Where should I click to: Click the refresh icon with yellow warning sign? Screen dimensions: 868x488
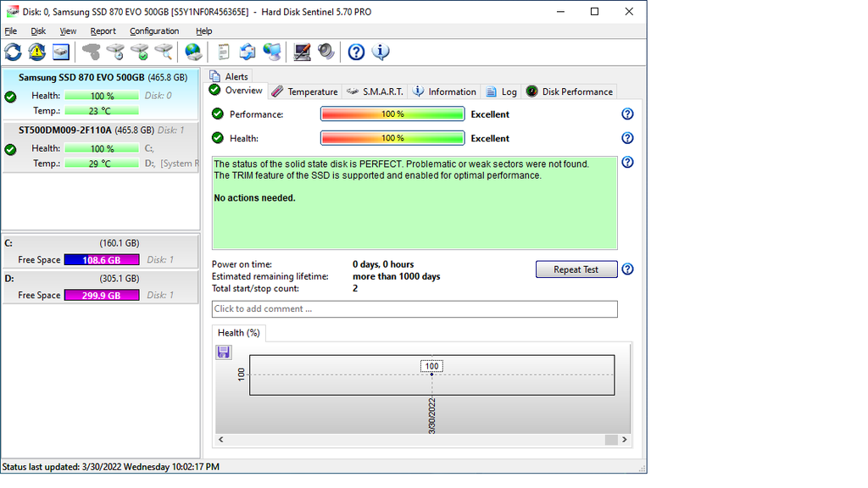click(x=37, y=52)
